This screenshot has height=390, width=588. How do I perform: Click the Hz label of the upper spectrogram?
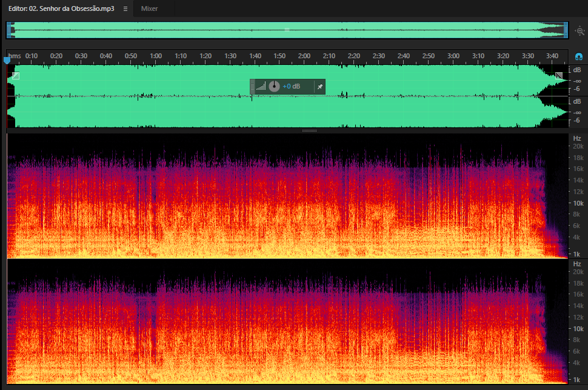576,138
